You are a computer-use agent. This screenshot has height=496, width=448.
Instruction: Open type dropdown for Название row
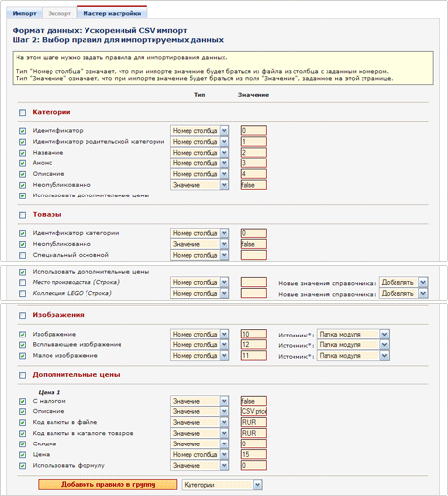pos(200,153)
